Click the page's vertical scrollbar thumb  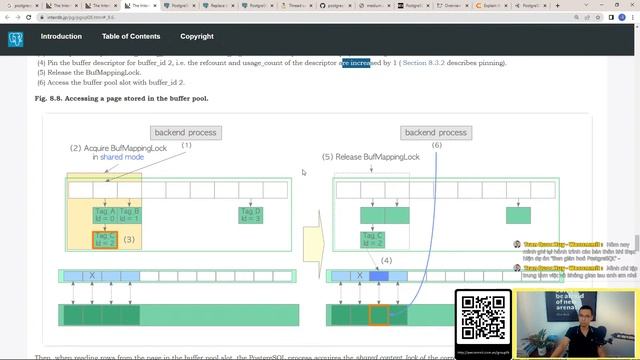637,243
